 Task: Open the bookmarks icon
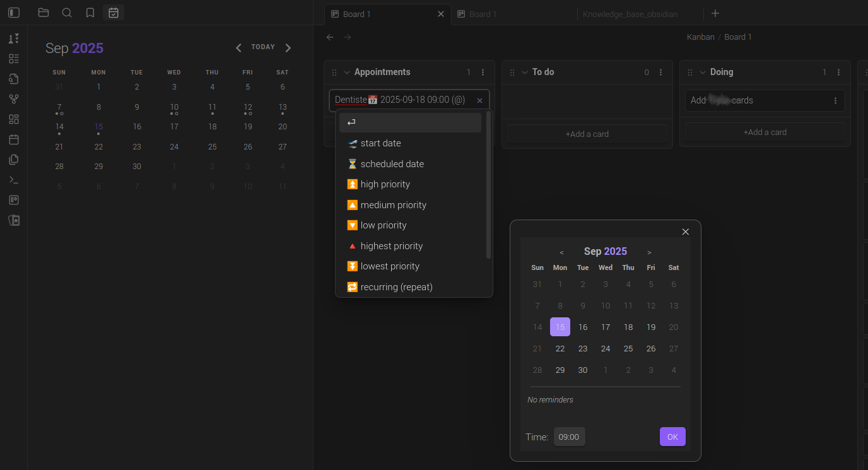click(x=90, y=13)
